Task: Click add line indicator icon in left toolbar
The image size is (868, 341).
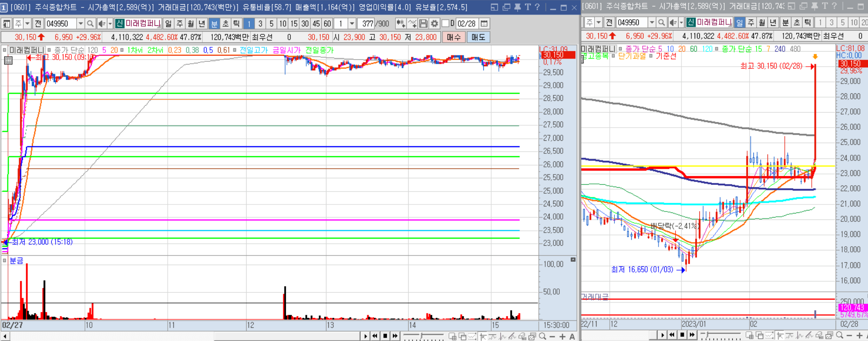Action: (x=412, y=23)
